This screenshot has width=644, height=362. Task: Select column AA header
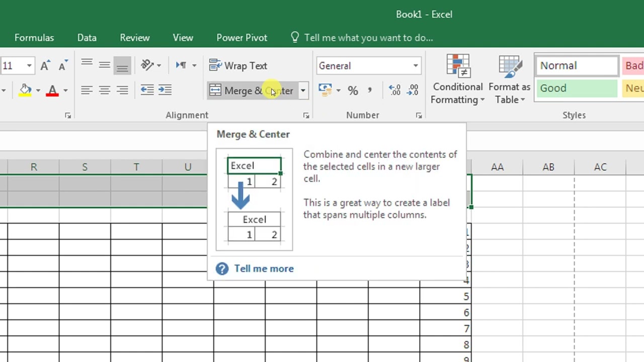(498, 167)
